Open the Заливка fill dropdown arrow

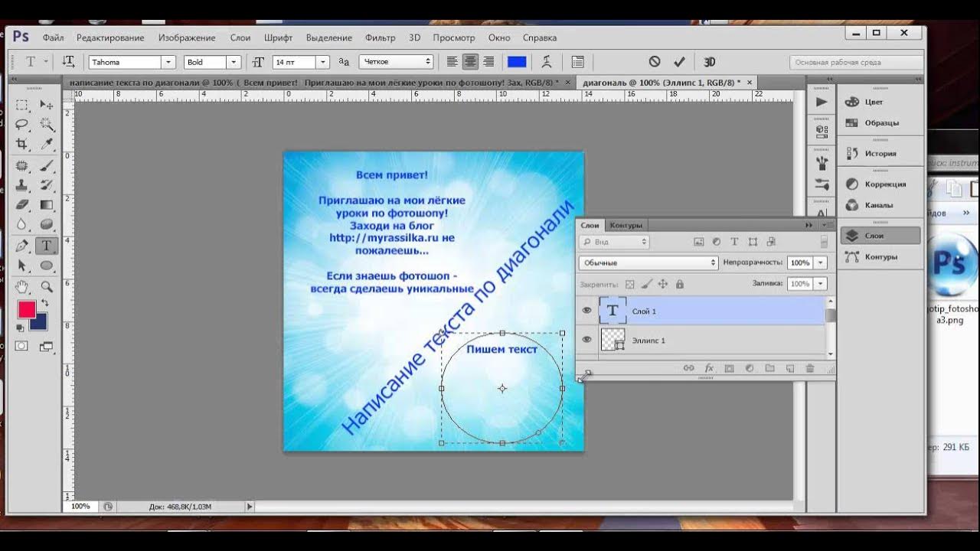tap(821, 283)
